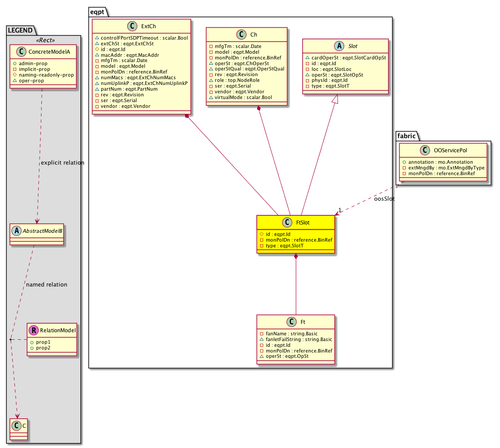Click the yellow FtSlot title bar
The width and height of the screenshot is (500, 448).
coord(295,223)
